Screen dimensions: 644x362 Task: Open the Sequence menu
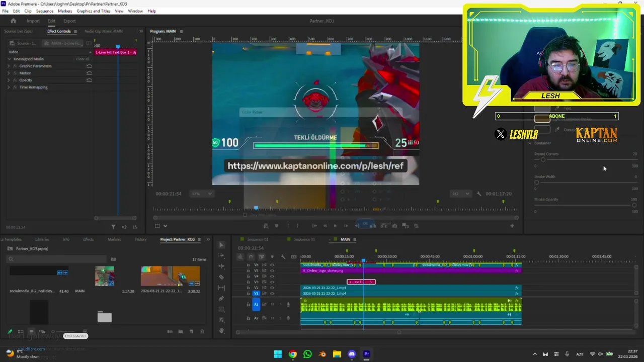(x=45, y=11)
